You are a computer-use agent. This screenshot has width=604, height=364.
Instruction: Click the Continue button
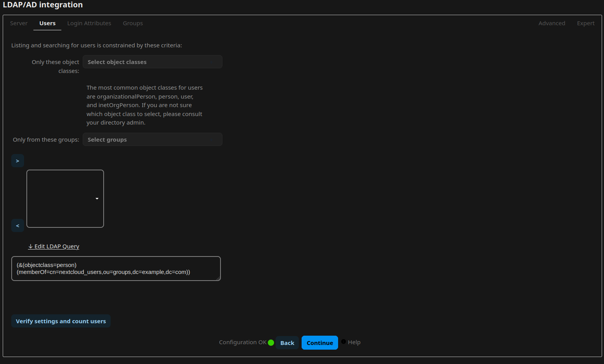click(x=319, y=342)
